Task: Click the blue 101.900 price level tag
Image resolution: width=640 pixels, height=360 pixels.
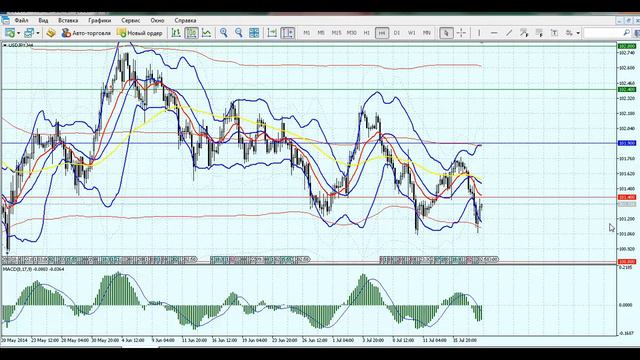Action: [x=627, y=143]
